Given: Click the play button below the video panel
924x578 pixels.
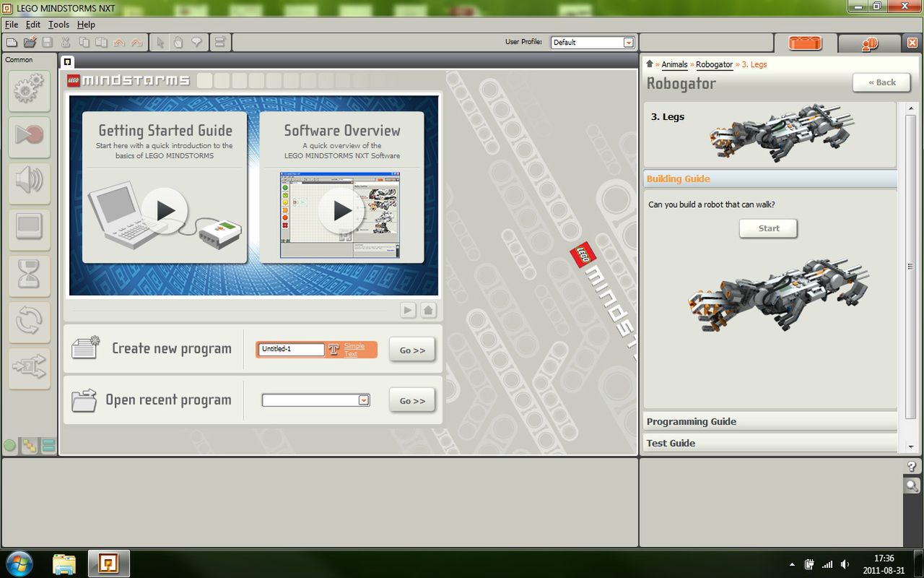Looking at the screenshot, I should [x=409, y=310].
